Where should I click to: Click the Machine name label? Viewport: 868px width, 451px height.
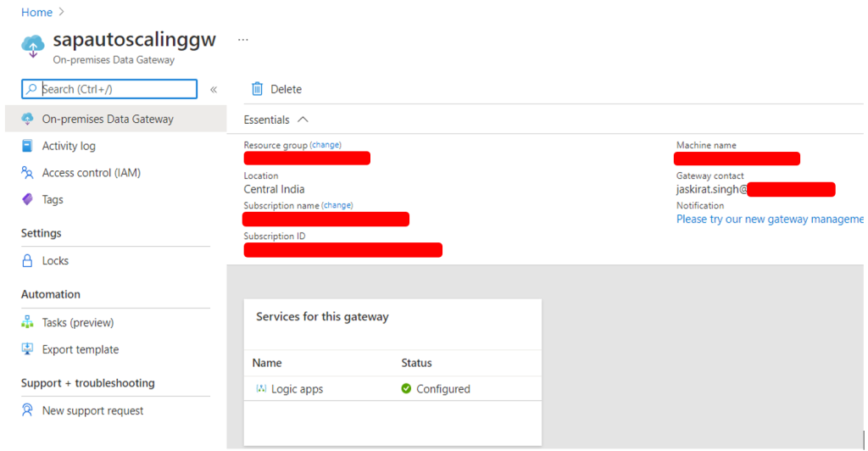pos(706,145)
